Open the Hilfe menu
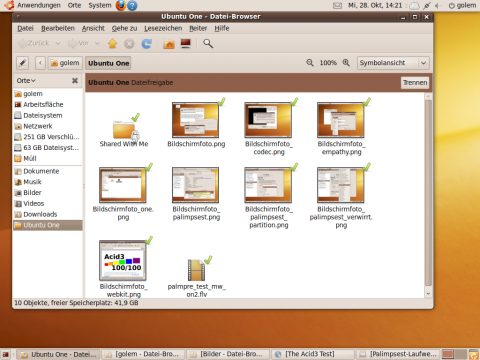Image resolution: width=480 pixels, height=360 pixels. tap(222, 28)
